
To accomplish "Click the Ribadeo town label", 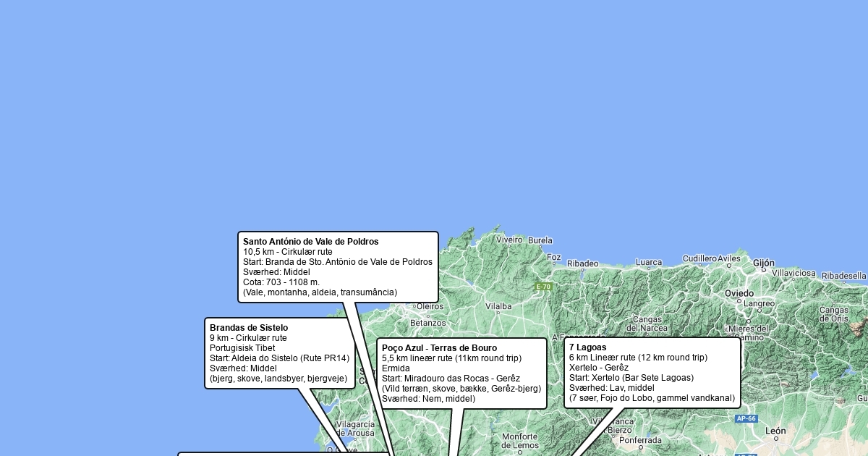I will [582, 264].
